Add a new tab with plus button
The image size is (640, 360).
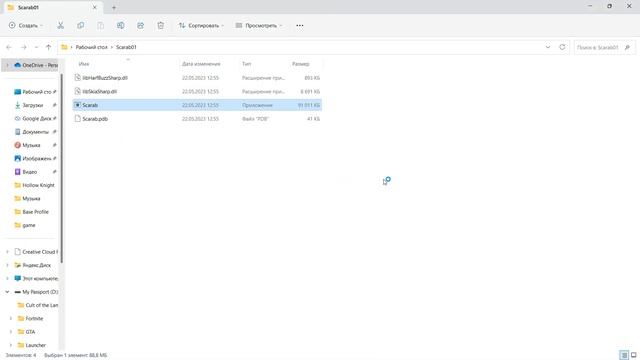click(x=114, y=7)
